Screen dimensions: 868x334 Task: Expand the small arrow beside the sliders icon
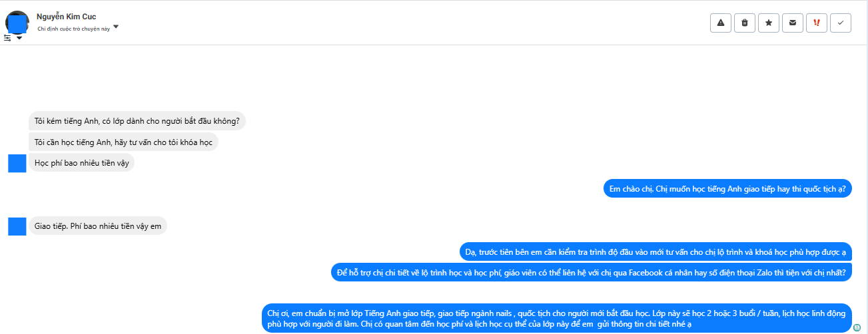tap(19, 38)
